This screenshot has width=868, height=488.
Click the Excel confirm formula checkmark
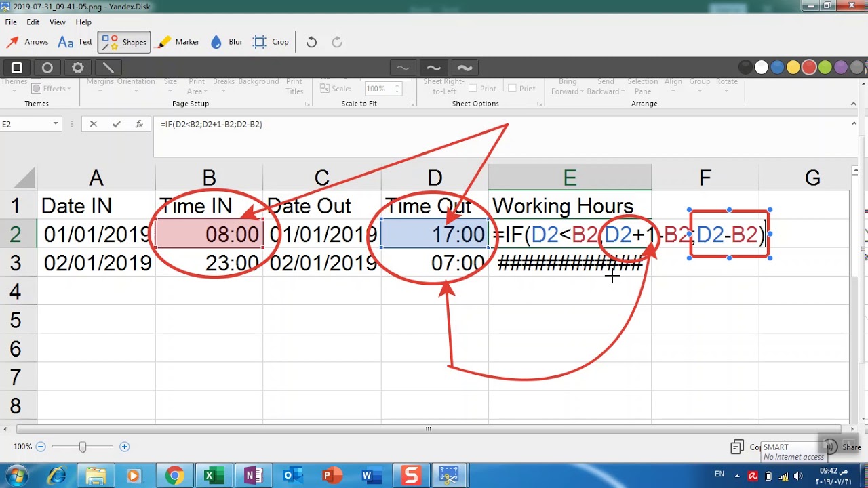click(x=117, y=124)
